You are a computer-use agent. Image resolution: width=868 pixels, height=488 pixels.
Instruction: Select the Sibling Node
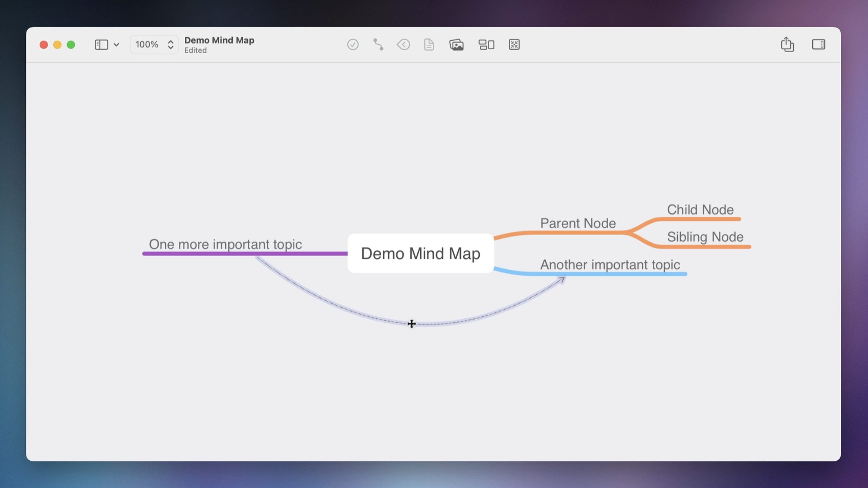coord(705,237)
